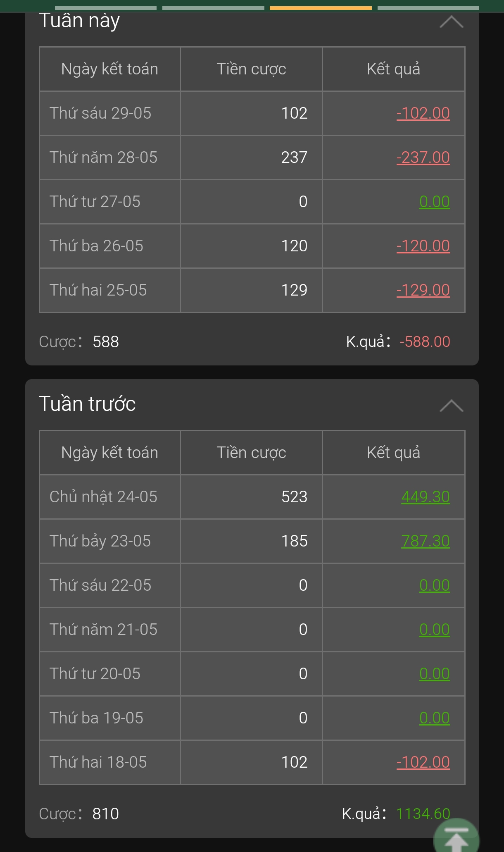Open the -102.00 result for Thứ sáu 29-05
Screen dimensions: 504x852
423,113
